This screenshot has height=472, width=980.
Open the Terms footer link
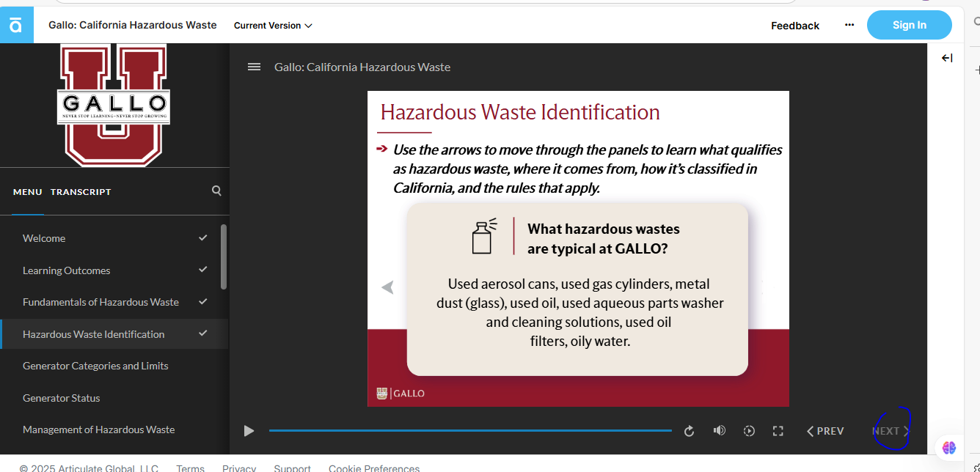pyautogui.click(x=190, y=467)
